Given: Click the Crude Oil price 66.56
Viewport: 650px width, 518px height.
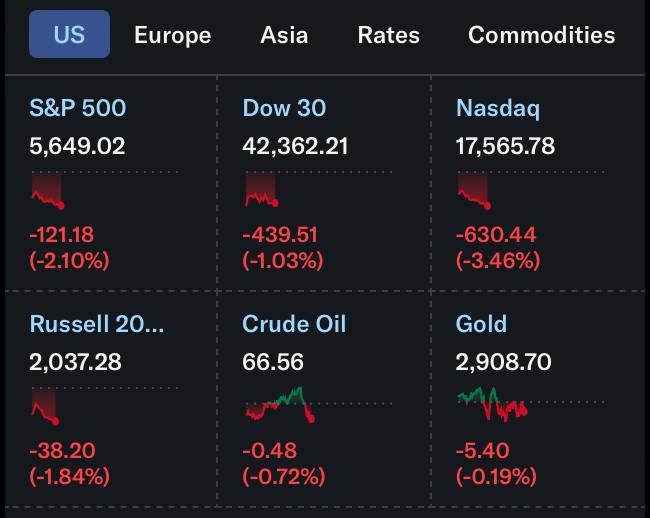Looking at the screenshot, I should [x=273, y=362].
